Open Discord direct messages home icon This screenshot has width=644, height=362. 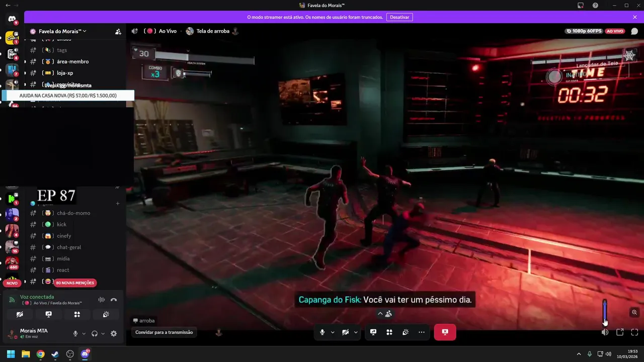(x=12, y=20)
